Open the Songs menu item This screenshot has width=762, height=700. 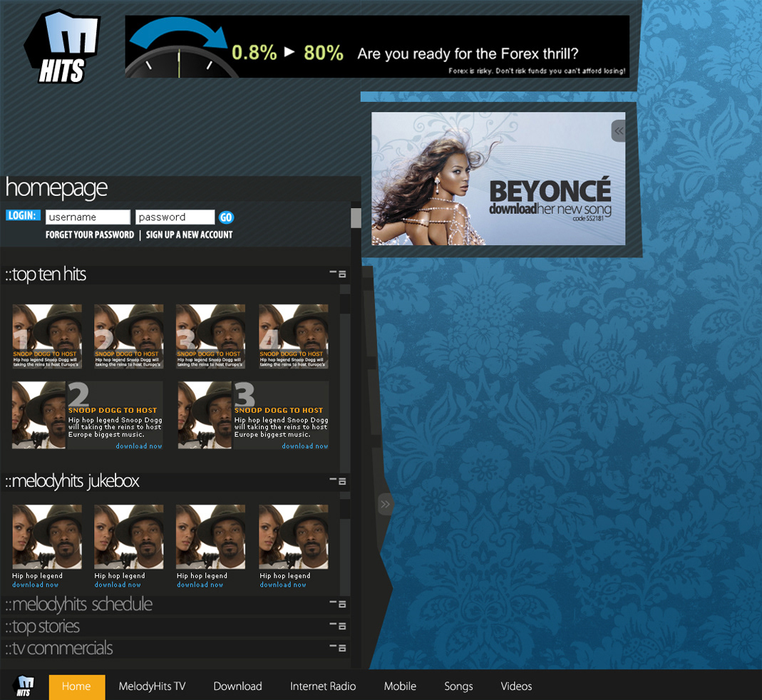pyautogui.click(x=458, y=686)
